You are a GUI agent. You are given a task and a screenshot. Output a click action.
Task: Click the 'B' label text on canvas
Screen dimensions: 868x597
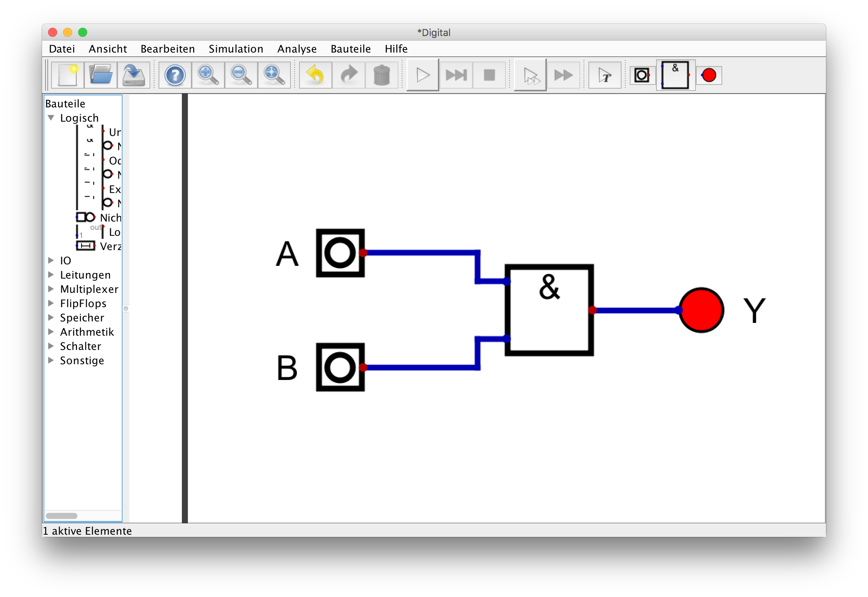point(287,368)
